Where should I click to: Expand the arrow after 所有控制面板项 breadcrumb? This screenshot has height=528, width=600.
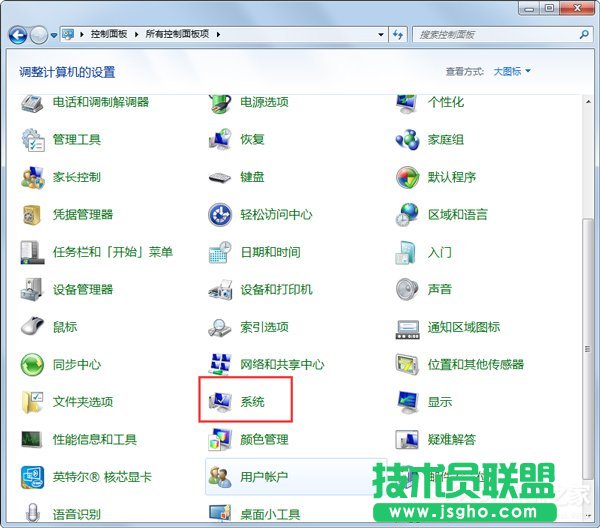[218, 34]
